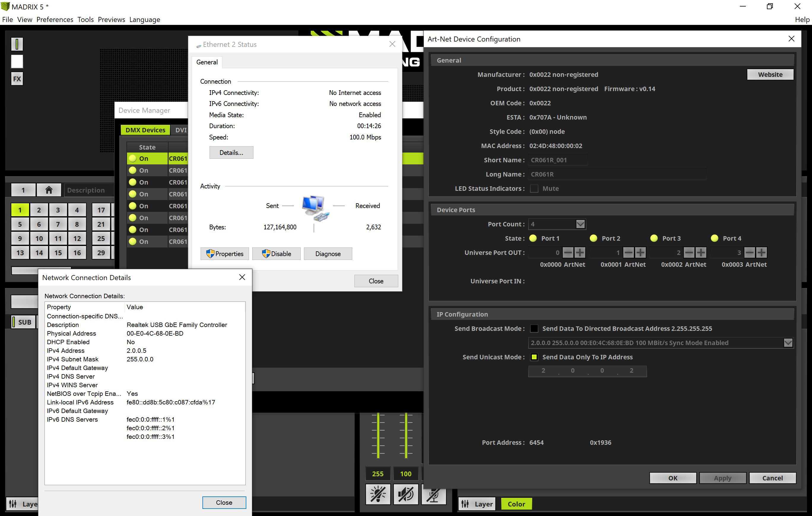Click the Color button at bottom
This screenshot has width=812, height=516.
pyautogui.click(x=516, y=504)
